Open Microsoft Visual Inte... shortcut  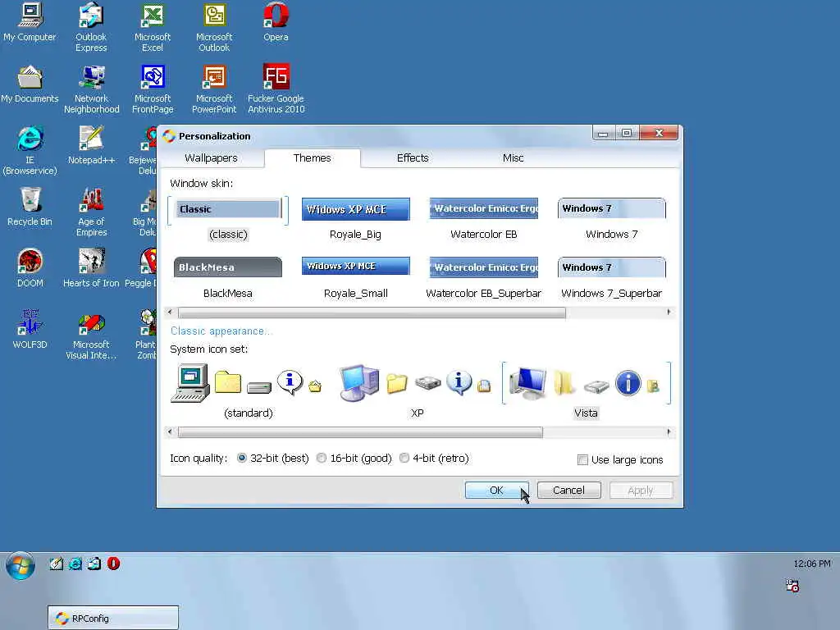[92, 336]
